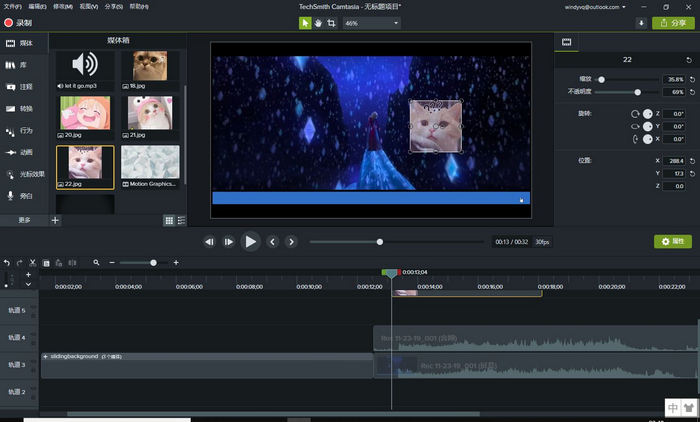The height and width of the screenshot is (422, 700).
Task: Open the Edit (编辑) menu
Action: pos(38,7)
